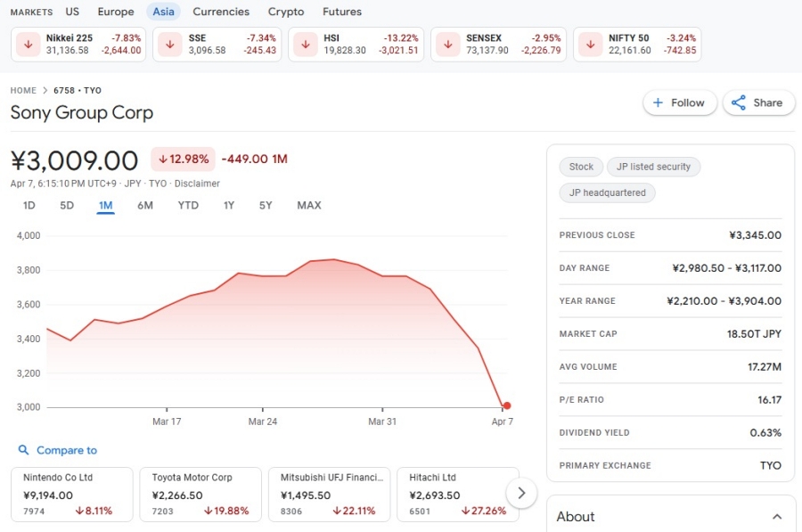Click the PREVIOUS CLOSE value ¥3,345.00
Image resolution: width=802 pixels, height=532 pixels.
point(755,235)
